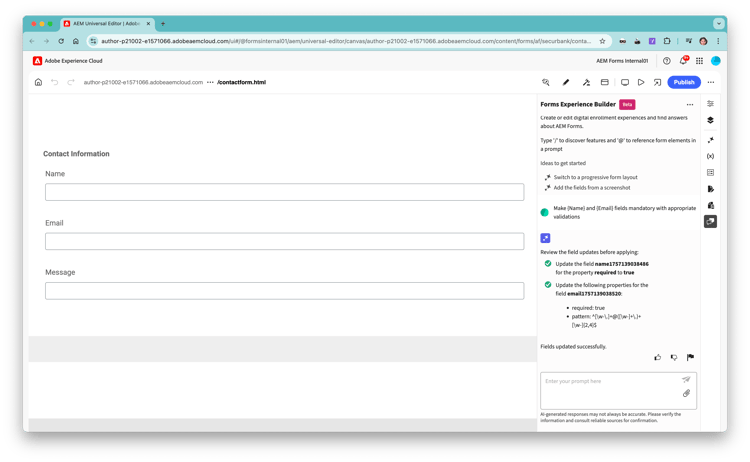
Task: Go to the editor home icon
Action: [38, 82]
